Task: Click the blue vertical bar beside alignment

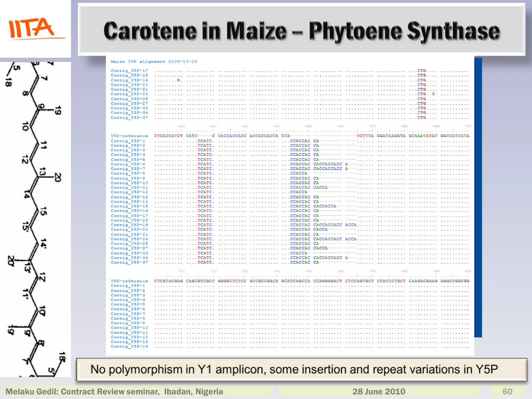Action: [478, 197]
